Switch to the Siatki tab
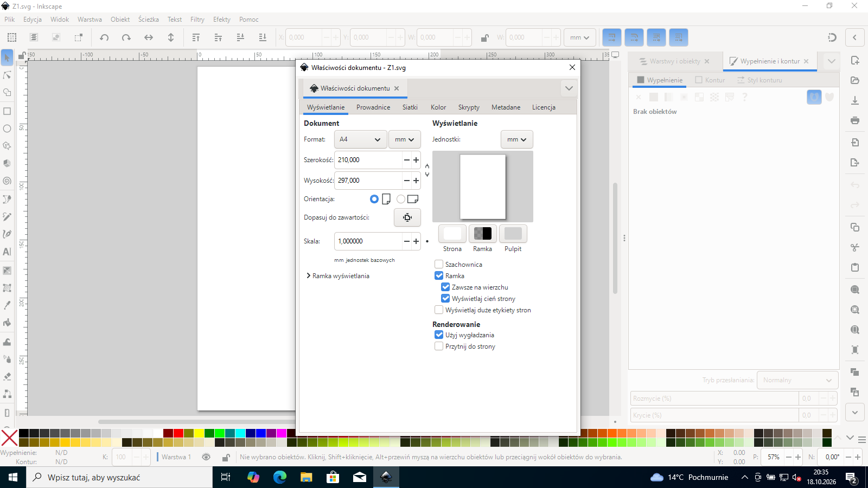 pos(410,107)
